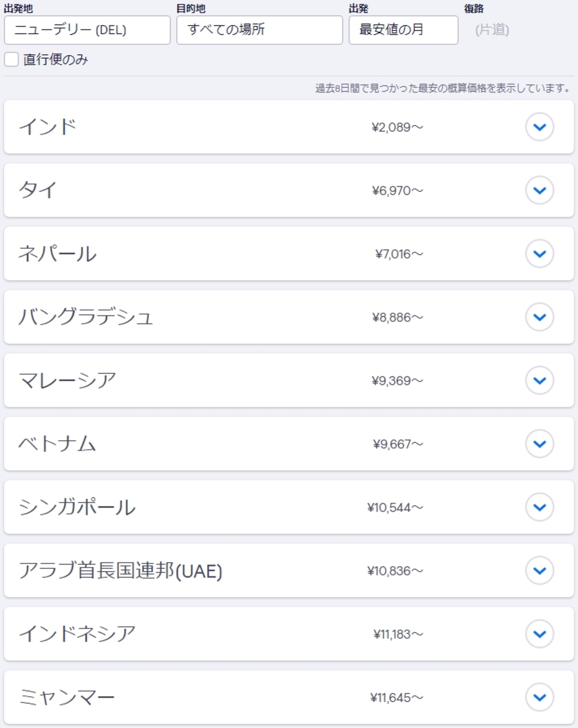This screenshot has width=578, height=728.
Task: Expand the インド destination row chevron
Action: click(539, 127)
